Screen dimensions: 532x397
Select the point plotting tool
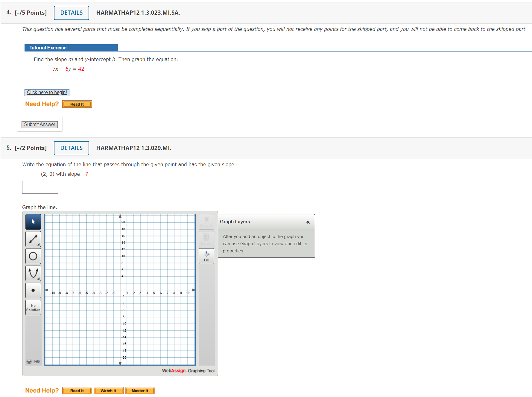[x=33, y=290]
